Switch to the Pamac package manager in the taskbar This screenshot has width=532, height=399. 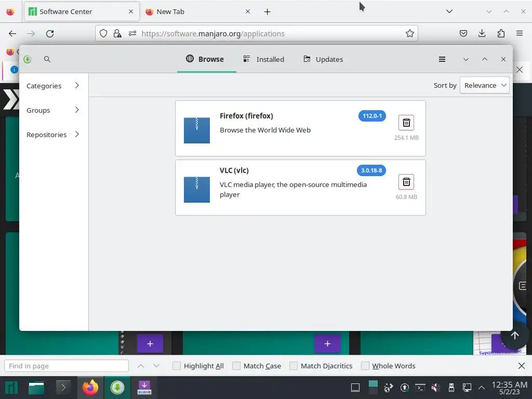(117, 388)
